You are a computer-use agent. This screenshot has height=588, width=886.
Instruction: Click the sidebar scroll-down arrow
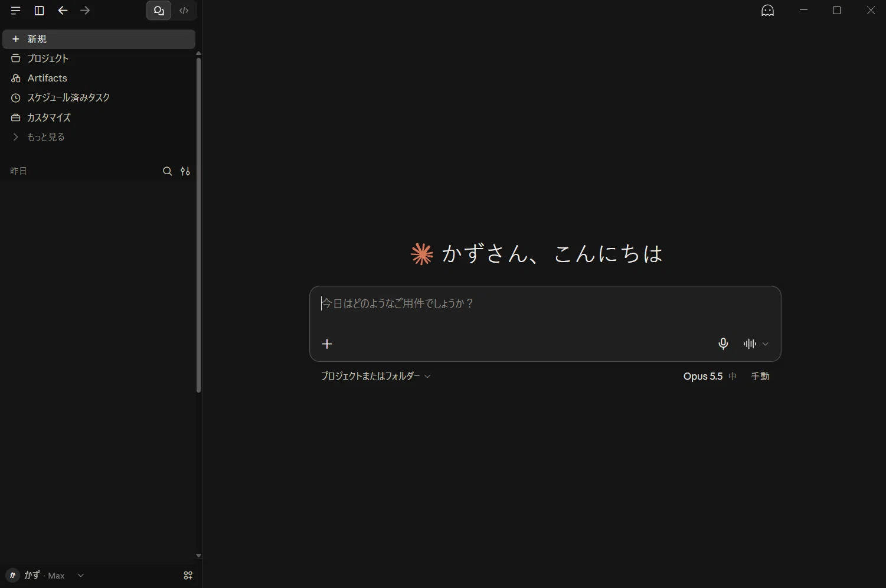coord(198,556)
